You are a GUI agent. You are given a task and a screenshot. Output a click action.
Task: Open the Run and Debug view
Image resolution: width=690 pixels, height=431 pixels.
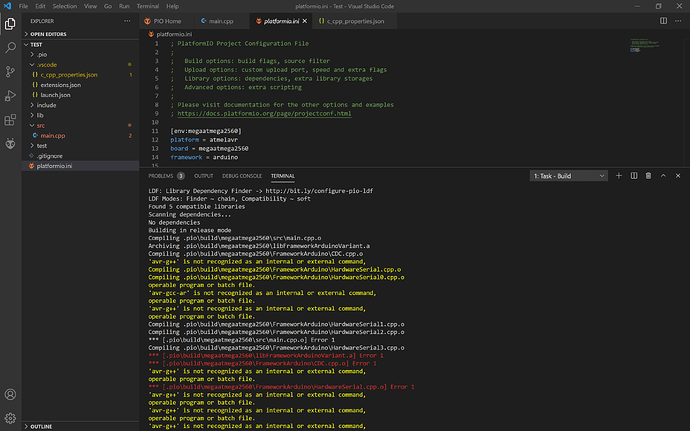point(10,96)
